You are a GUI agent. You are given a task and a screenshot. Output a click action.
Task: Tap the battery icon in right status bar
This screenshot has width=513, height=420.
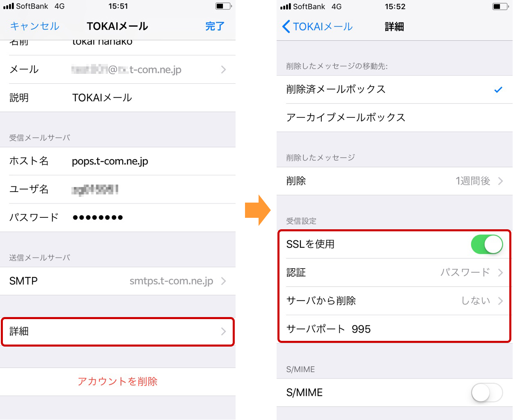500,7
